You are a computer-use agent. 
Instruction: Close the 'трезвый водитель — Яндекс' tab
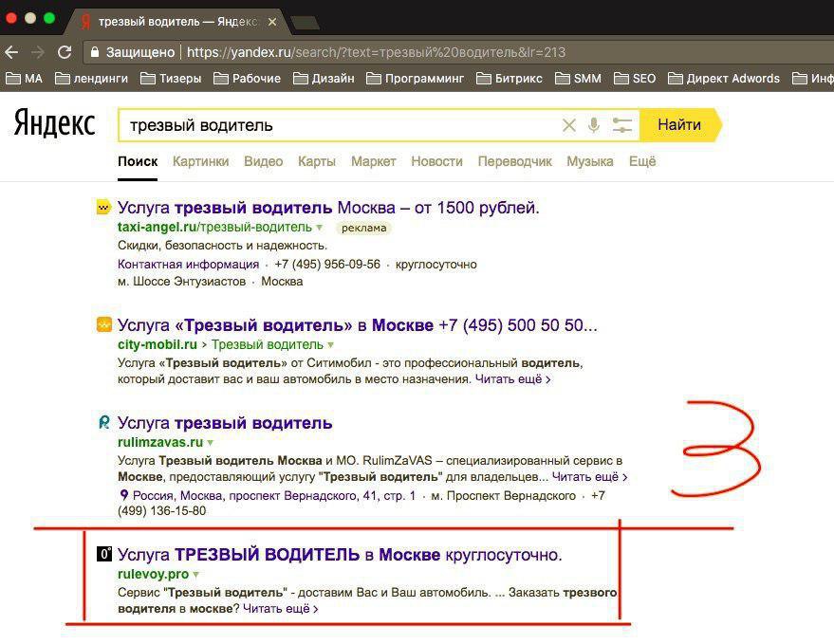272,22
